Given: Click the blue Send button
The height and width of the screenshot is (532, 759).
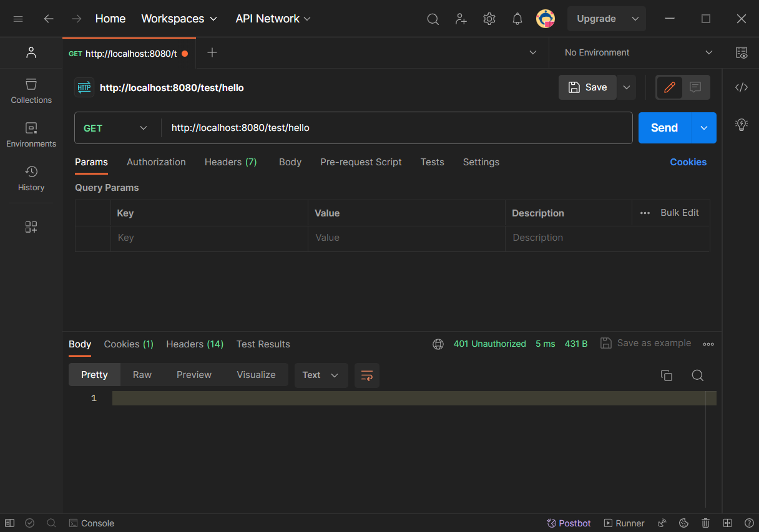Looking at the screenshot, I should pos(665,128).
